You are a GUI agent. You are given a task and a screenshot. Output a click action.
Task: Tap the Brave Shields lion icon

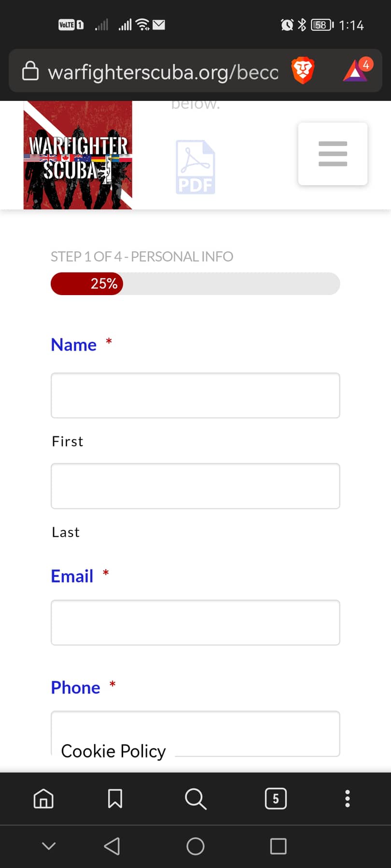click(x=303, y=70)
